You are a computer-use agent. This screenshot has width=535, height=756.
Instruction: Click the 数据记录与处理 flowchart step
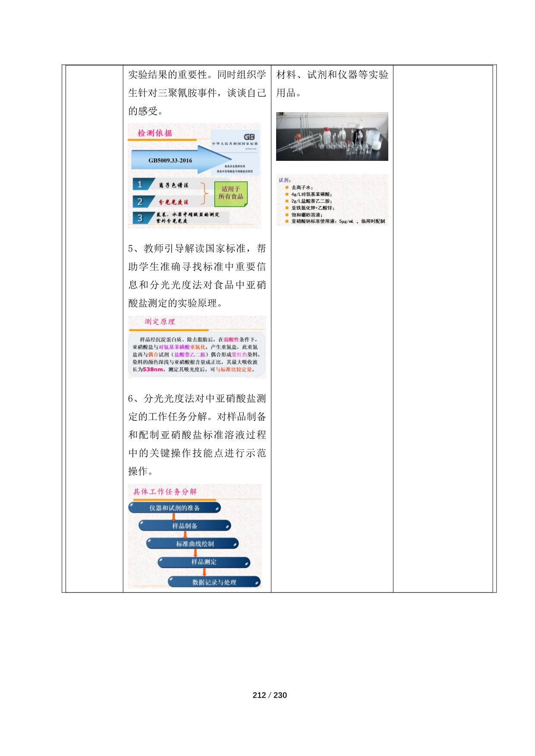point(214,582)
